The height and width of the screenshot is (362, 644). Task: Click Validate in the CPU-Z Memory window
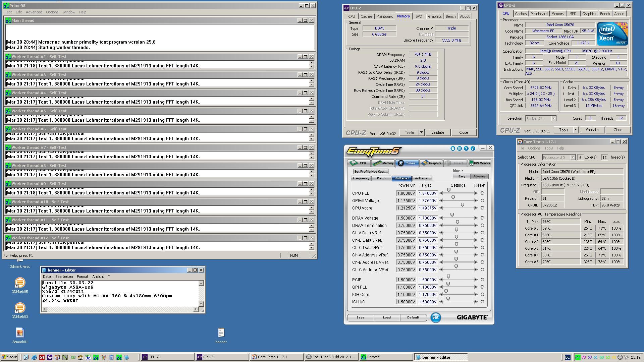tap(437, 132)
